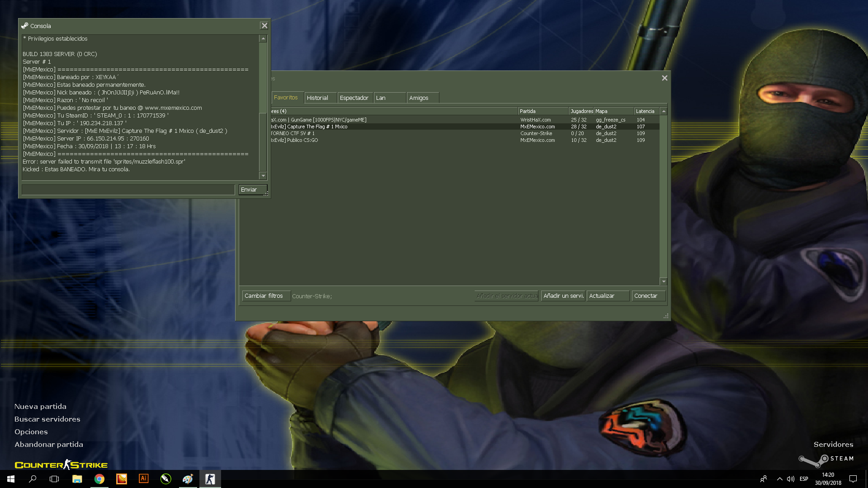Open the green-circle pen app taskbar icon
The height and width of the screenshot is (488, 868).
click(x=165, y=479)
